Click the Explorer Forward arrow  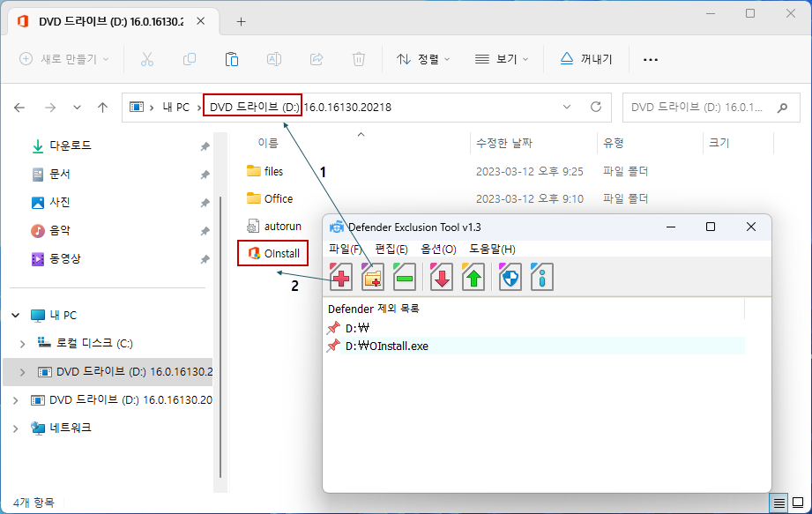(x=50, y=108)
